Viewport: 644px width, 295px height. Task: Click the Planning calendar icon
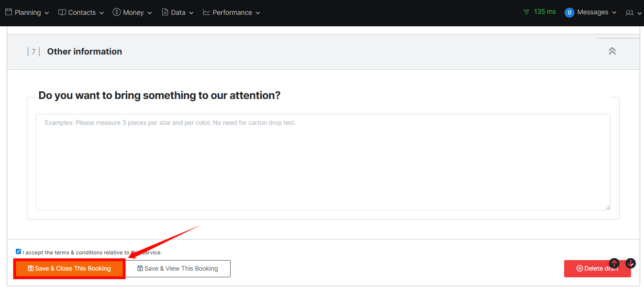tap(8, 12)
